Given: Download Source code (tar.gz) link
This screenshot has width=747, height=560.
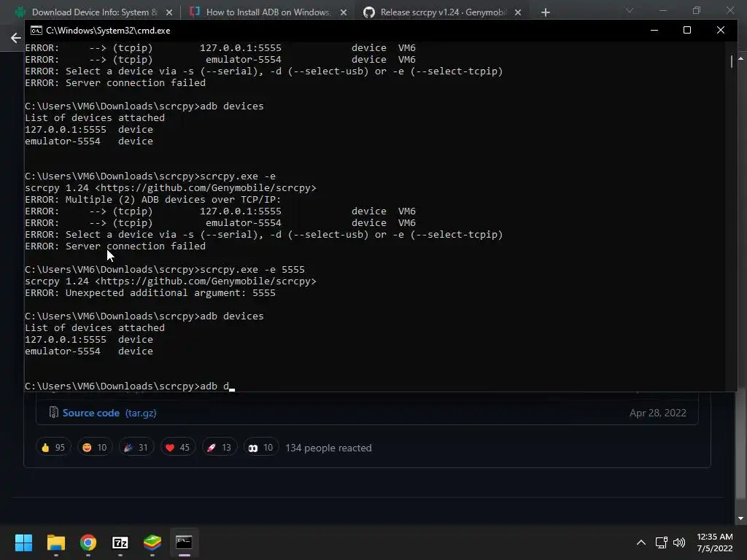Looking at the screenshot, I should pyautogui.click(x=109, y=413).
